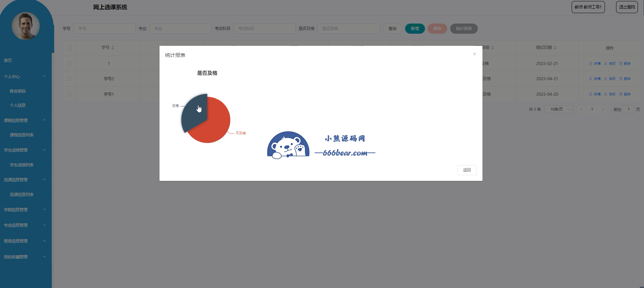Close the 统计报表 dialog with X icon
644x288 pixels.
click(x=474, y=54)
